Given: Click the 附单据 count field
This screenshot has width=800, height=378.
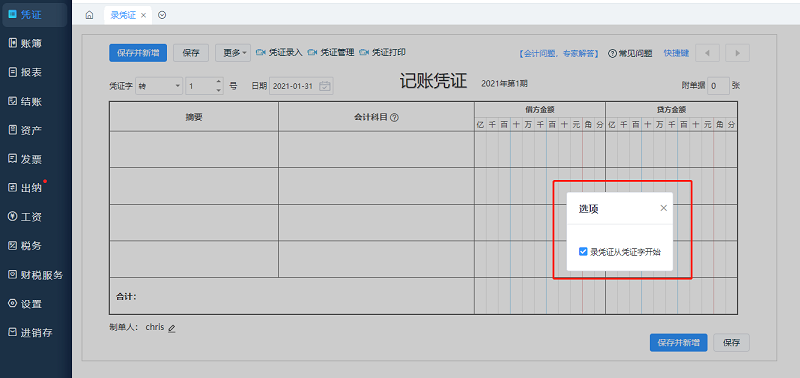Looking at the screenshot, I should point(718,86).
